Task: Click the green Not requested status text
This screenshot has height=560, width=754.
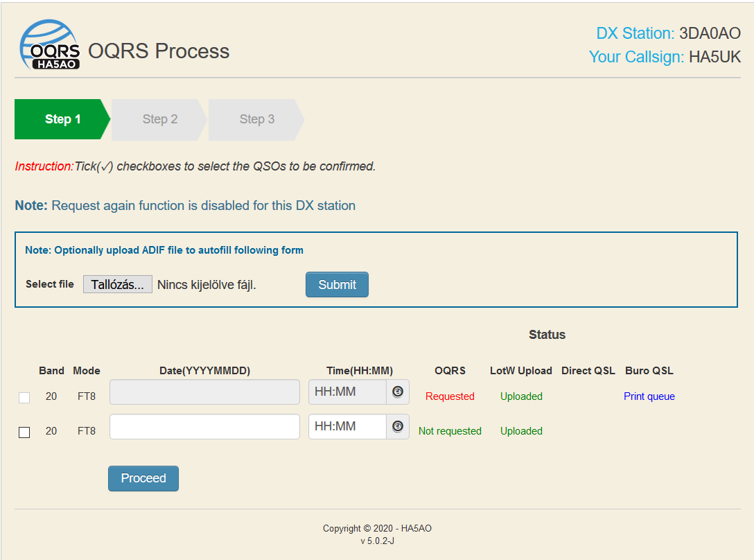Action: tap(450, 431)
